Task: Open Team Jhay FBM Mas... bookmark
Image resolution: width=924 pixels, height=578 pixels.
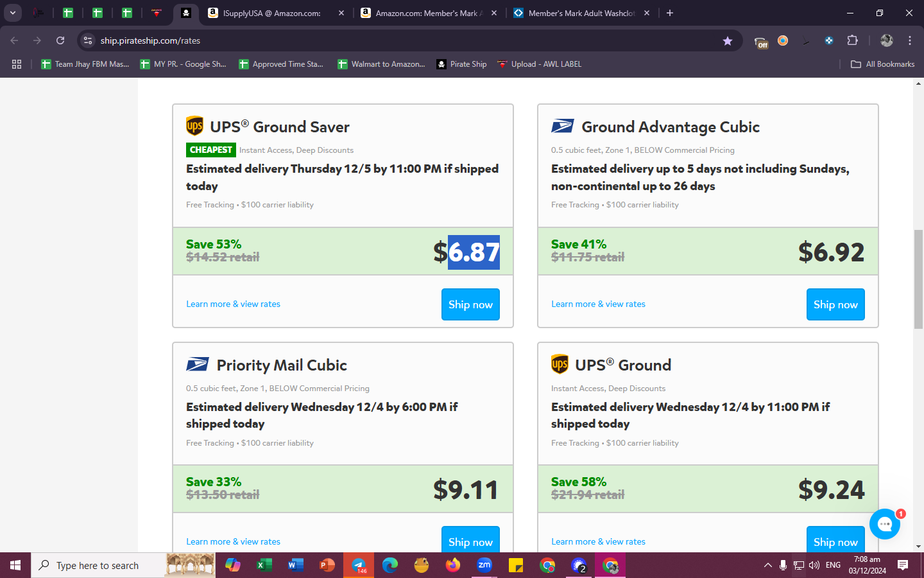Action: [85, 64]
